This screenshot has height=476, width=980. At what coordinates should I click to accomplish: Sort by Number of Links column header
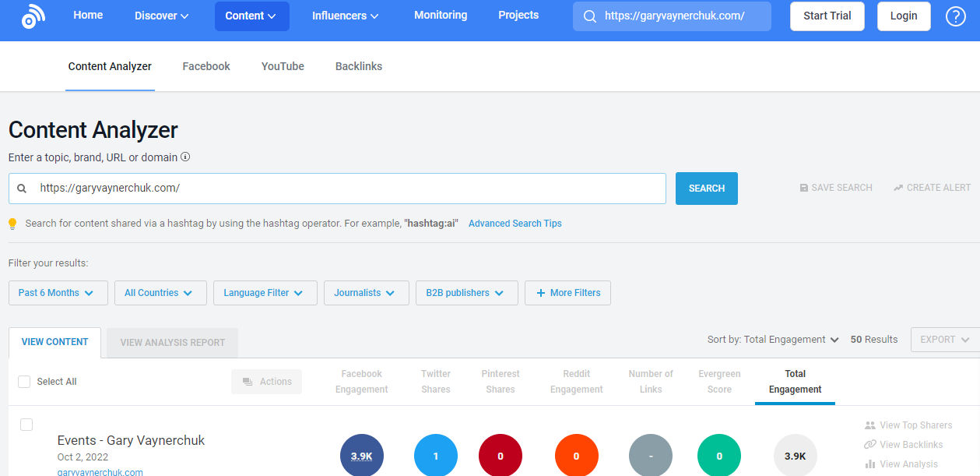coord(651,382)
